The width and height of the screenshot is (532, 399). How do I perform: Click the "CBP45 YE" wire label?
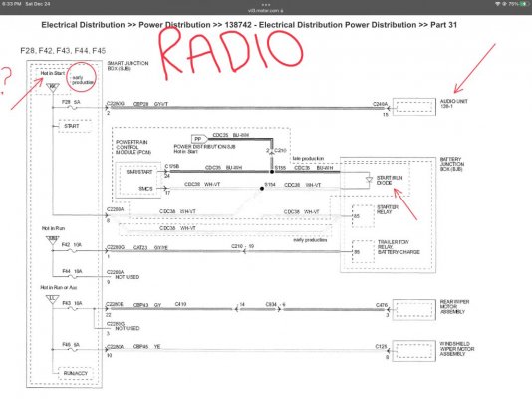(146, 347)
